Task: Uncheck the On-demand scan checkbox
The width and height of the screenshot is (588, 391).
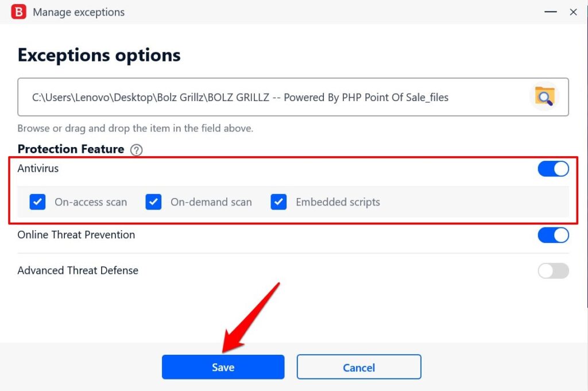Action: (x=153, y=202)
